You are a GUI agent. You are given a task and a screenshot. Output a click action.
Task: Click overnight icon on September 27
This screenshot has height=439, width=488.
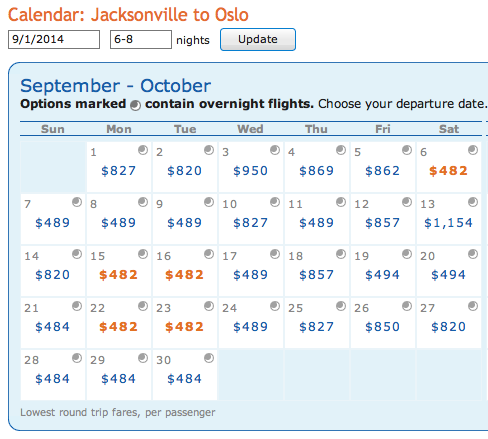pyautogui.click(x=473, y=306)
